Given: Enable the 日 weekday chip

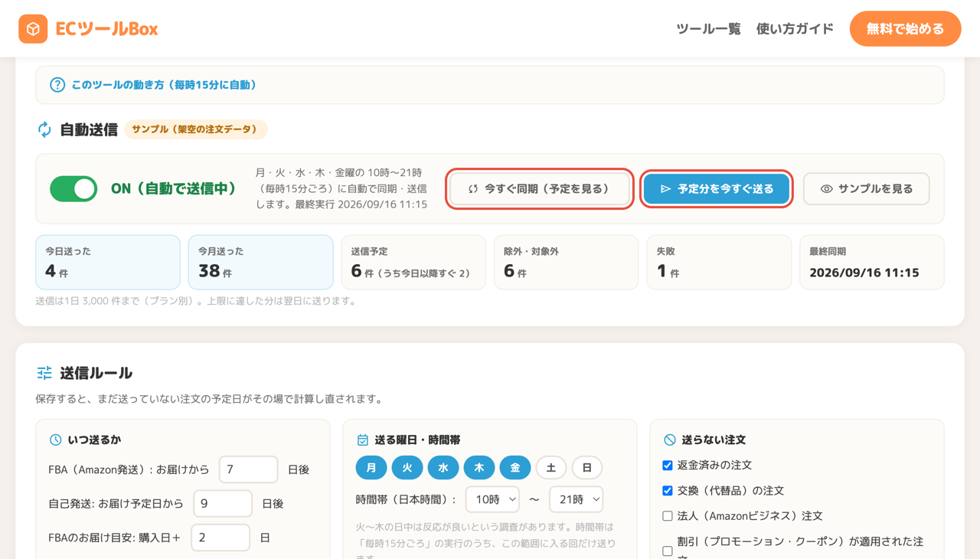Looking at the screenshot, I should pyautogui.click(x=587, y=467).
